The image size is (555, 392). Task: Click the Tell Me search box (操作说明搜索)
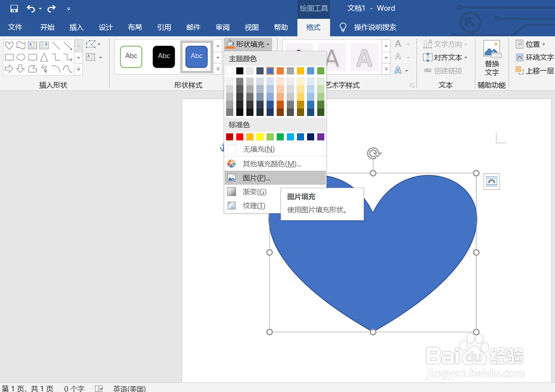coord(375,27)
